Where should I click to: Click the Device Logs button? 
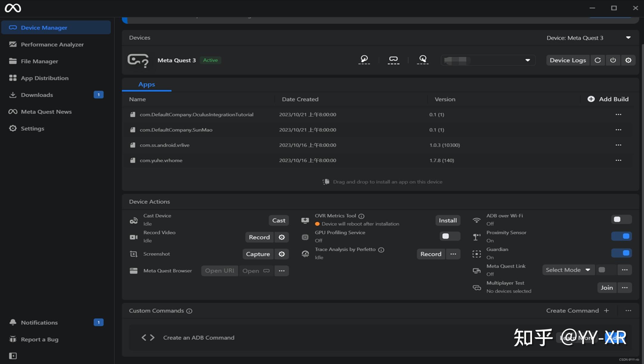pos(567,60)
